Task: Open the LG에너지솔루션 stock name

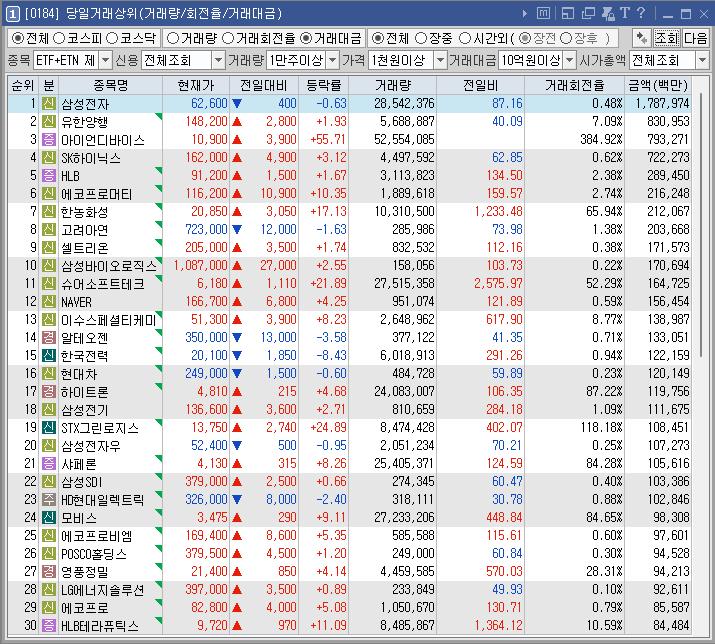Action: pyautogui.click(x=103, y=590)
